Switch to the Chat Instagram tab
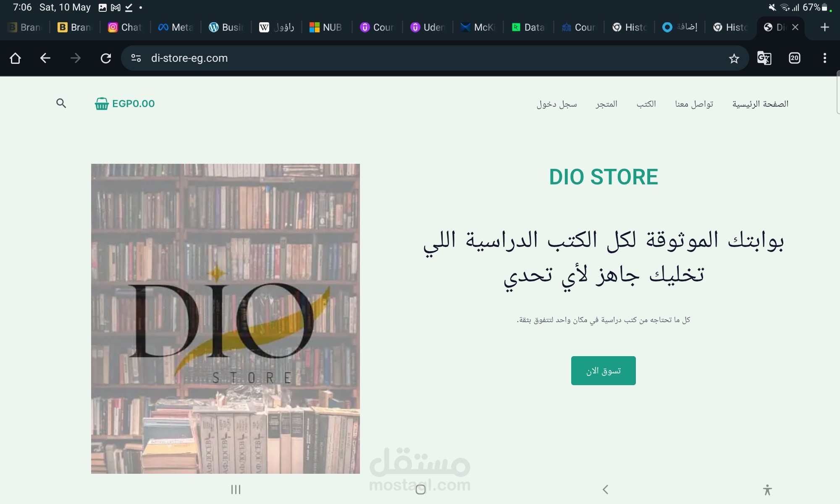This screenshot has height=504, width=840. pos(125,27)
